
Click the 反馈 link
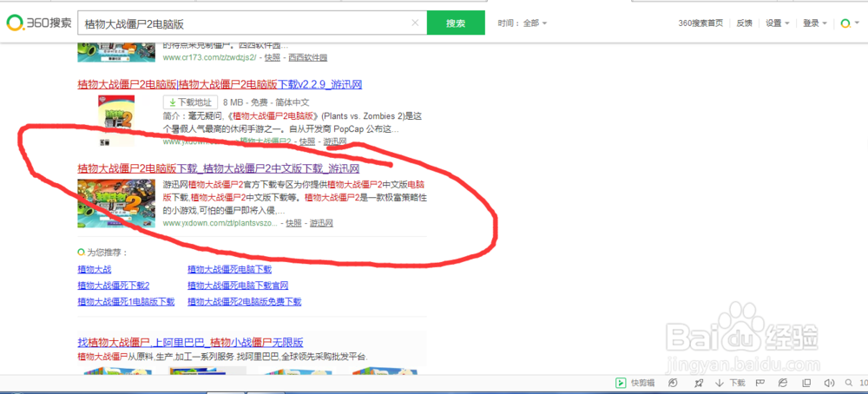click(x=744, y=23)
